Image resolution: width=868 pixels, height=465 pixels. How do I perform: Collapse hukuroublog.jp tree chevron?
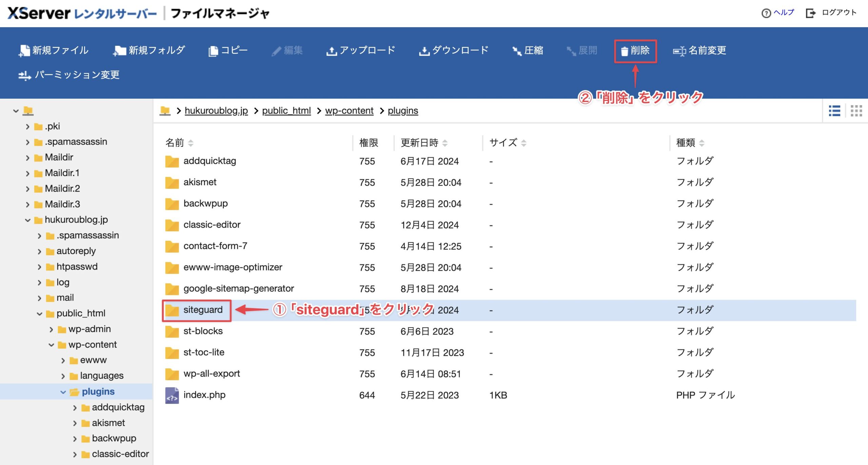(28, 220)
